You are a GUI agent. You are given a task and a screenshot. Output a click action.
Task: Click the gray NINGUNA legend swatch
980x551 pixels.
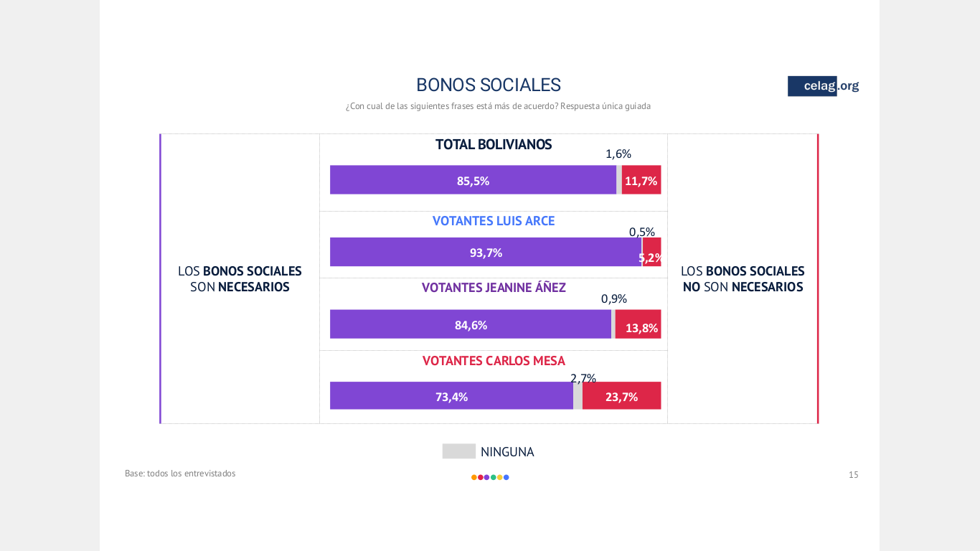pos(459,451)
